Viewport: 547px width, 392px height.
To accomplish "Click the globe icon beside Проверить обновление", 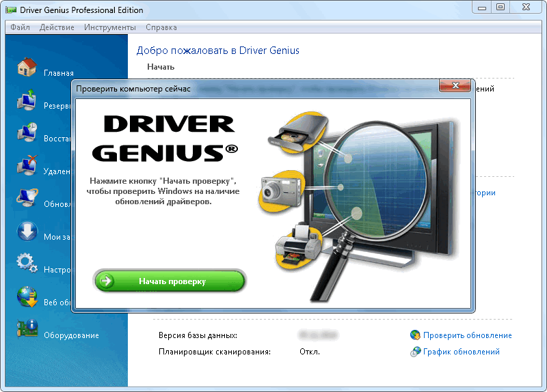I will point(415,335).
